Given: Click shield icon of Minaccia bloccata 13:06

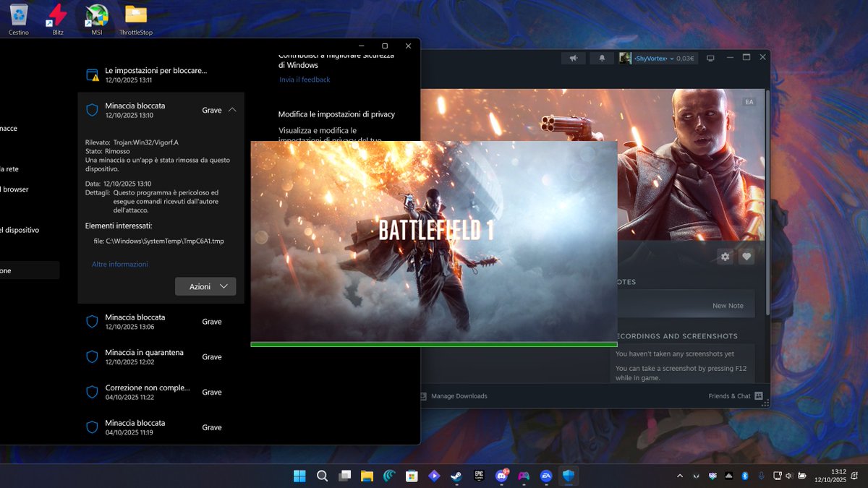Looking at the screenshot, I should (92, 322).
